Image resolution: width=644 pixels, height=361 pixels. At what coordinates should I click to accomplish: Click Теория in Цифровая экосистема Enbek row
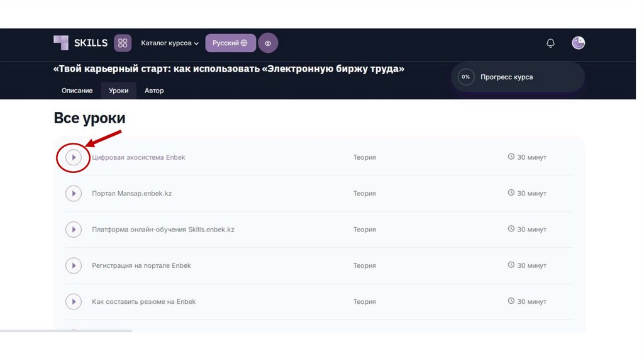tap(364, 157)
